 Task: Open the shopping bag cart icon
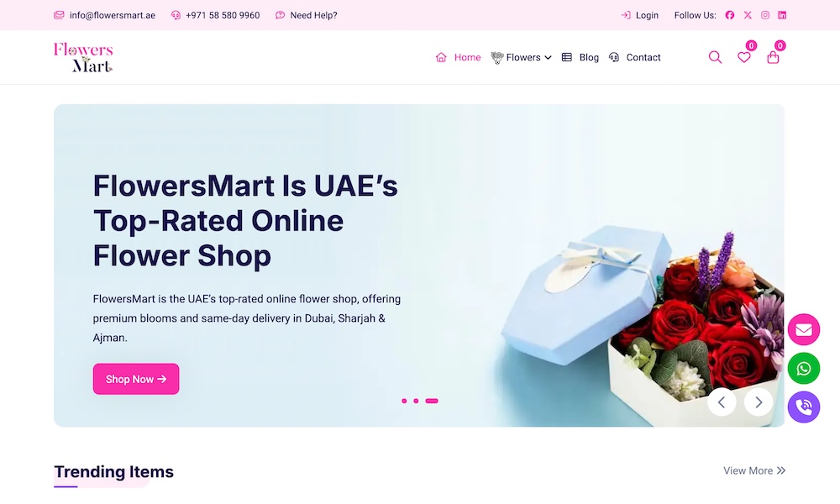click(773, 57)
